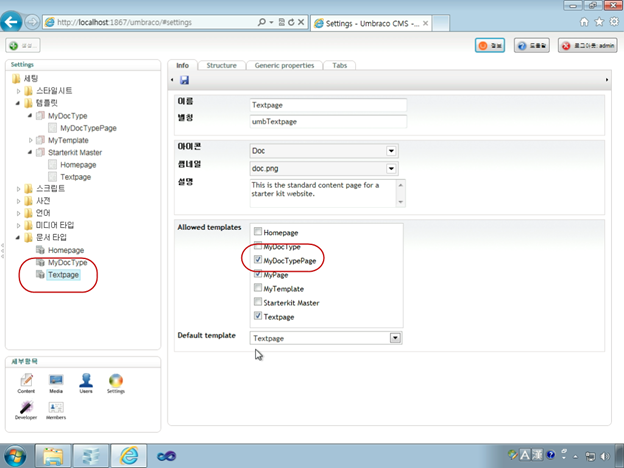Screen dimensions: 624x468
Task: Click the favorites star icon
Action: point(599,22)
